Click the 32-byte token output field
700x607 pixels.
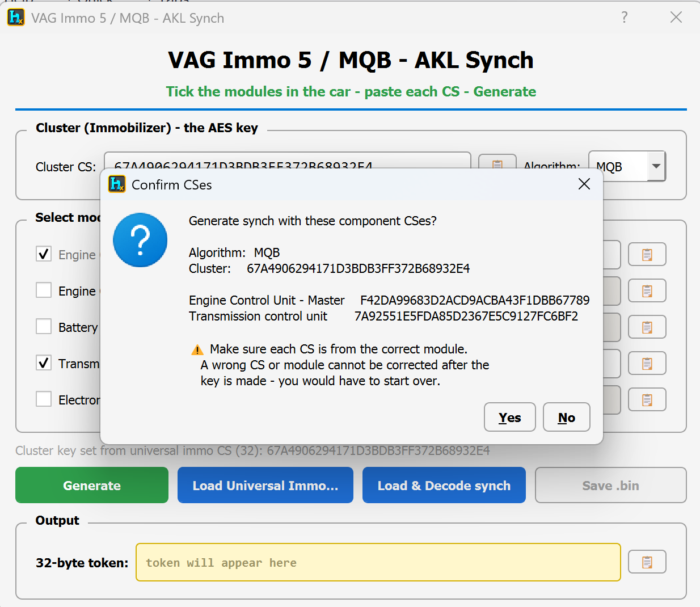tap(378, 562)
